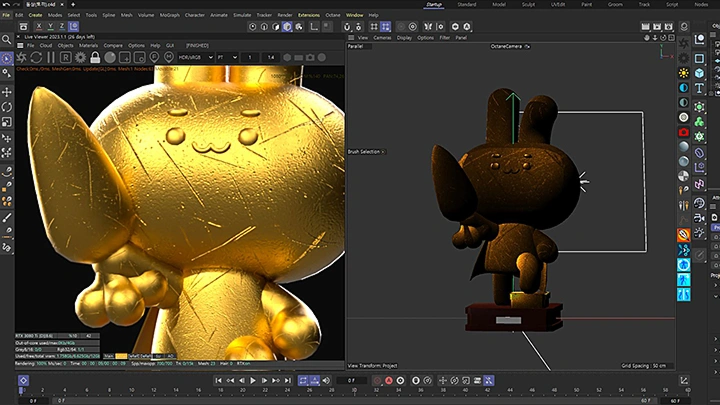Click the Play forward button
The width and height of the screenshot is (720, 405).
click(x=253, y=380)
